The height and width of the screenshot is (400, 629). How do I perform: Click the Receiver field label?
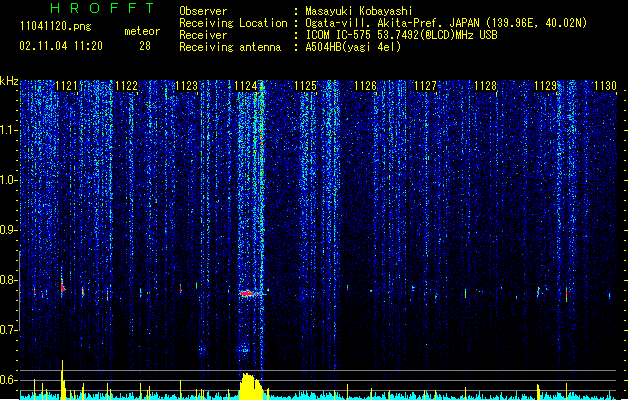click(203, 35)
